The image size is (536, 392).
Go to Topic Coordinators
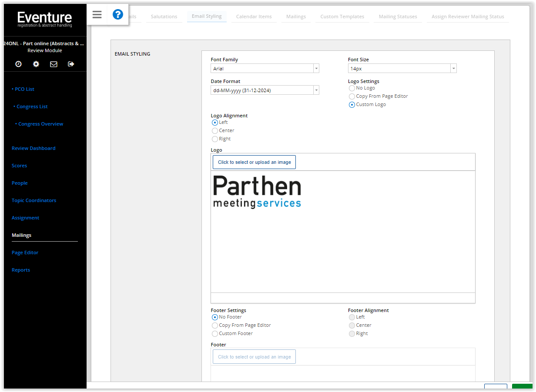click(34, 200)
